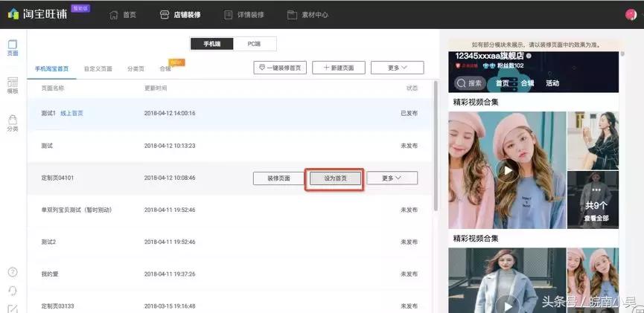Open 店铺装修 in top navigation
Screen dimensions: 644x313
coord(180,15)
